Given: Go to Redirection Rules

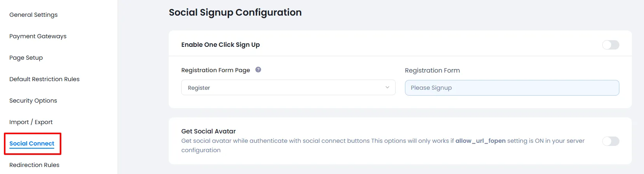Looking at the screenshot, I should tap(34, 165).
